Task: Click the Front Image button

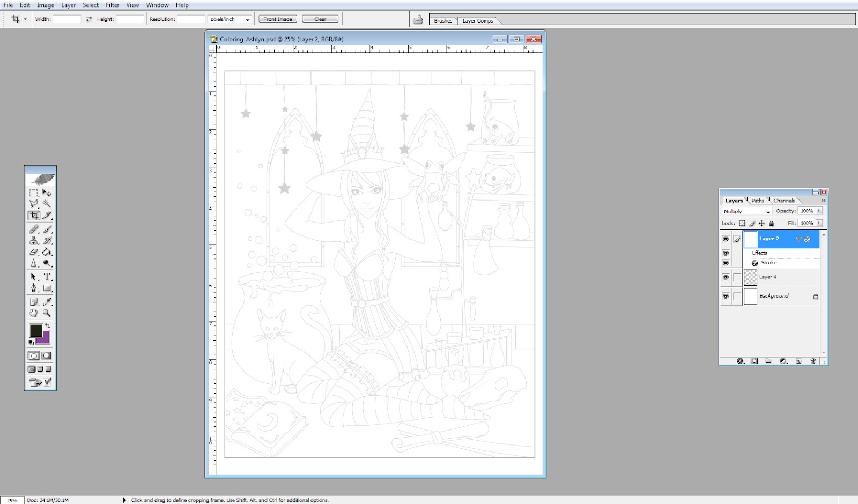Action: point(277,18)
